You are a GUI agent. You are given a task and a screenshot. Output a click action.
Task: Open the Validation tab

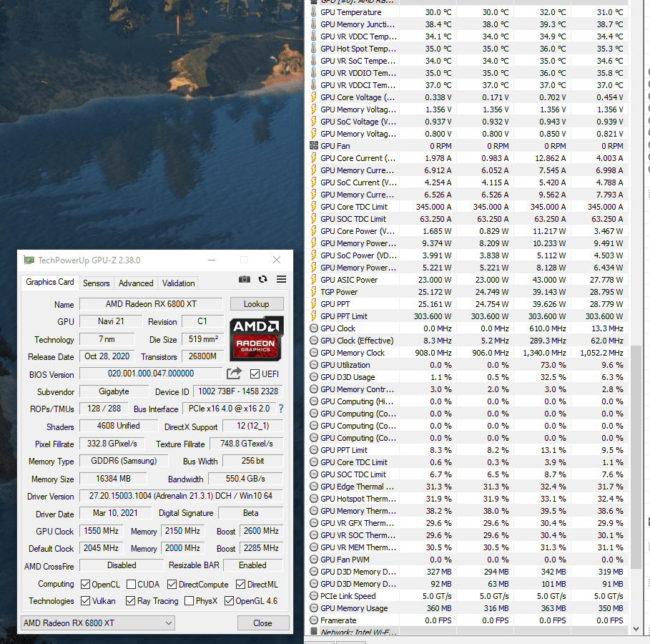[178, 283]
